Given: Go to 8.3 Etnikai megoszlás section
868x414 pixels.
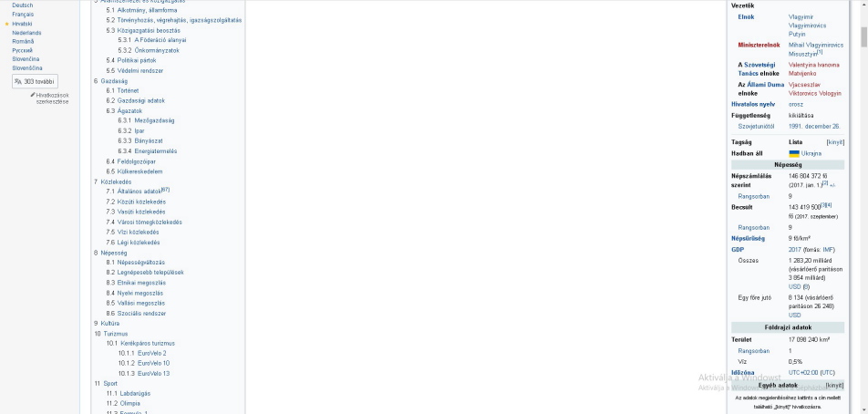Looking at the screenshot, I should click(139, 283).
